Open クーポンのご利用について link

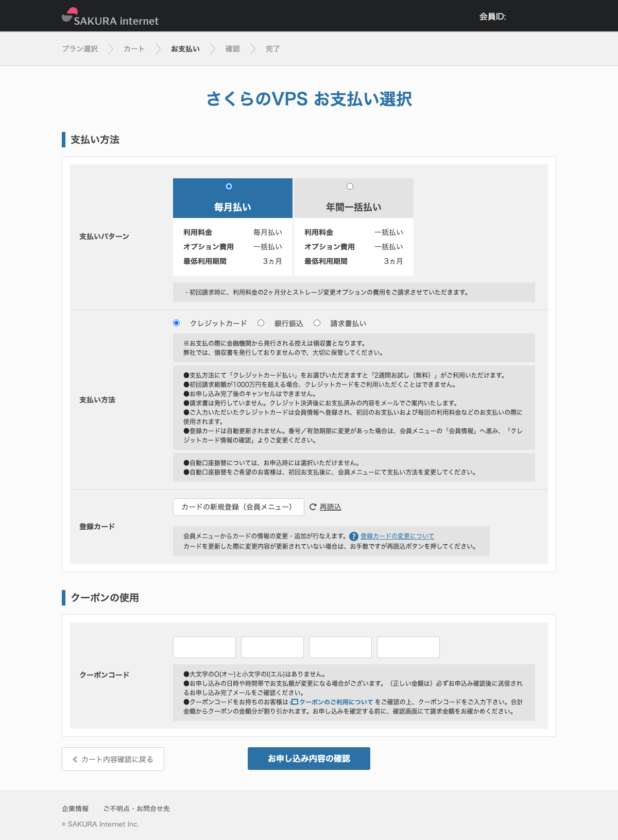(336, 702)
